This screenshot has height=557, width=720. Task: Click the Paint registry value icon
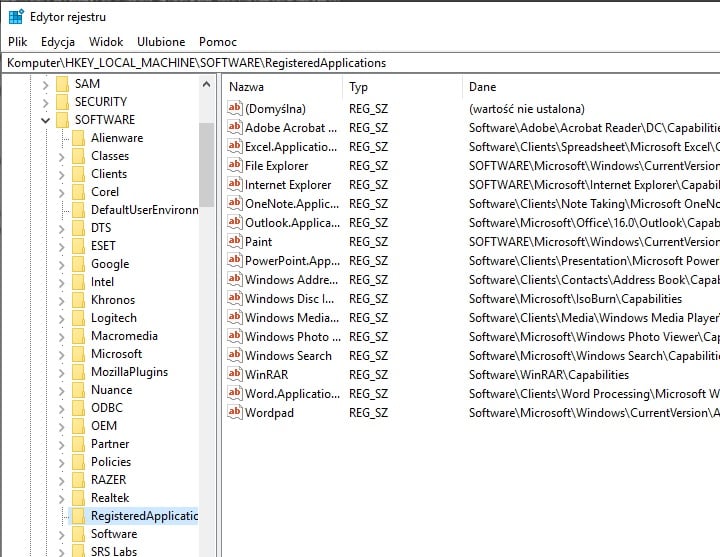235,242
